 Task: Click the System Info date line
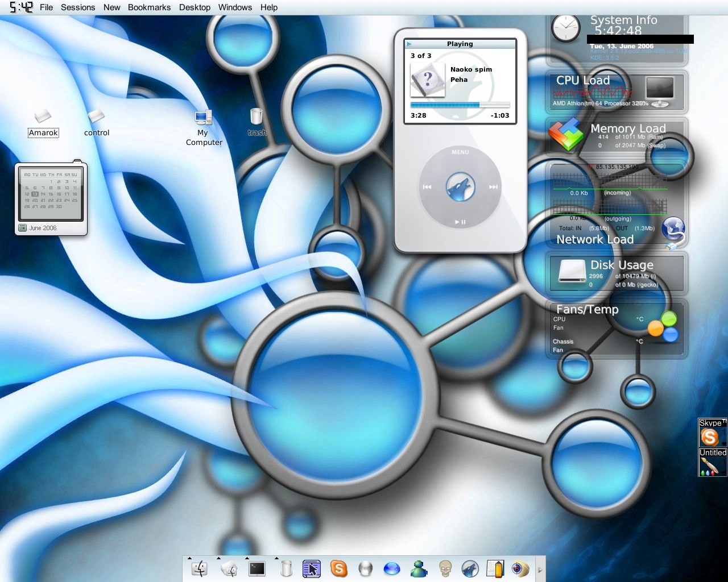622,46
